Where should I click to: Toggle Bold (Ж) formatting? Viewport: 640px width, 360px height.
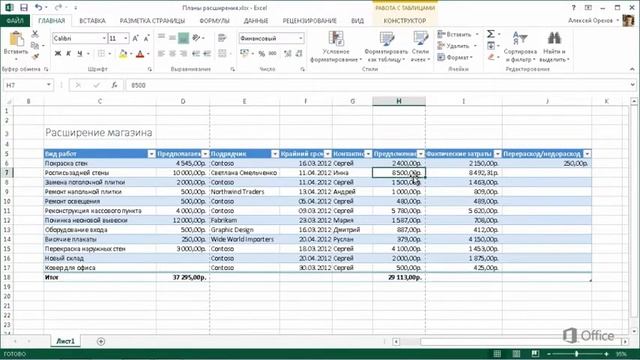[x=58, y=53]
